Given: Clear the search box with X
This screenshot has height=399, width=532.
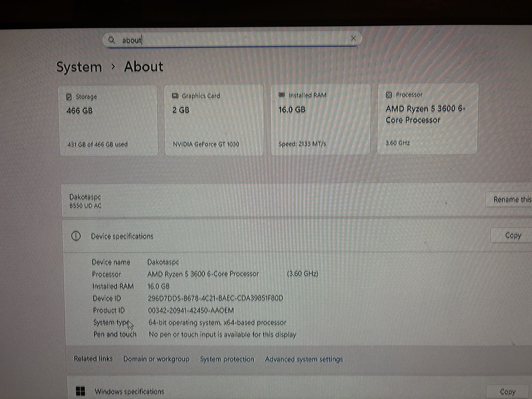Looking at the screenshot, I should coord(353,38).
